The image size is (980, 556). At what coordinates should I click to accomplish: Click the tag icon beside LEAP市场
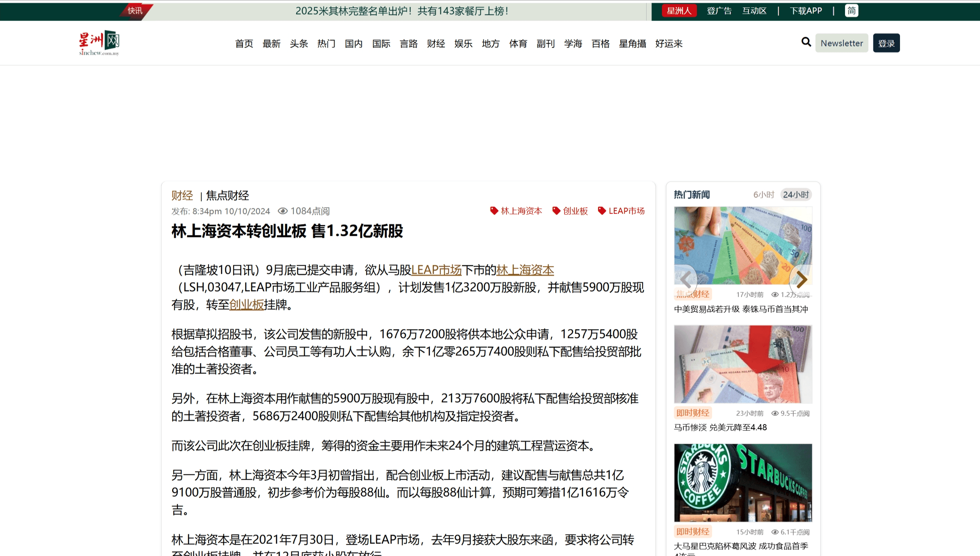(x=602, y=211)
